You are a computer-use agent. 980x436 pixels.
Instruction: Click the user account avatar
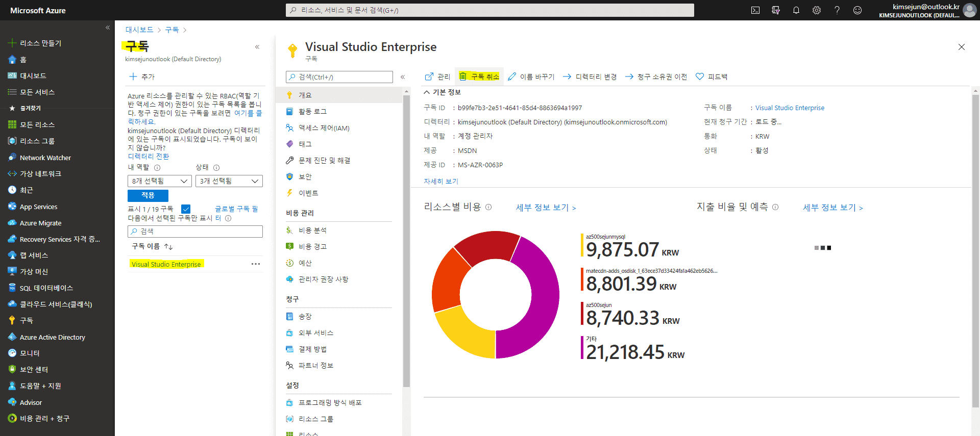pyautogui.click(x=969, y=10)
